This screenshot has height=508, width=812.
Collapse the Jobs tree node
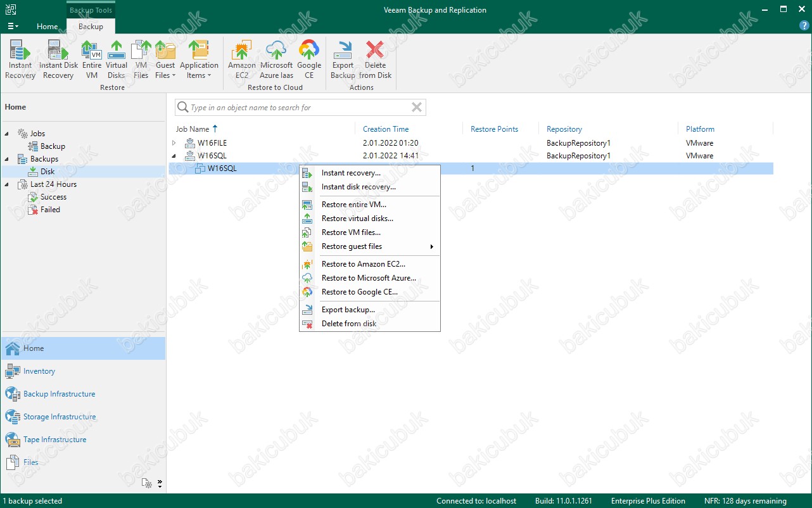tap(7, 134)
